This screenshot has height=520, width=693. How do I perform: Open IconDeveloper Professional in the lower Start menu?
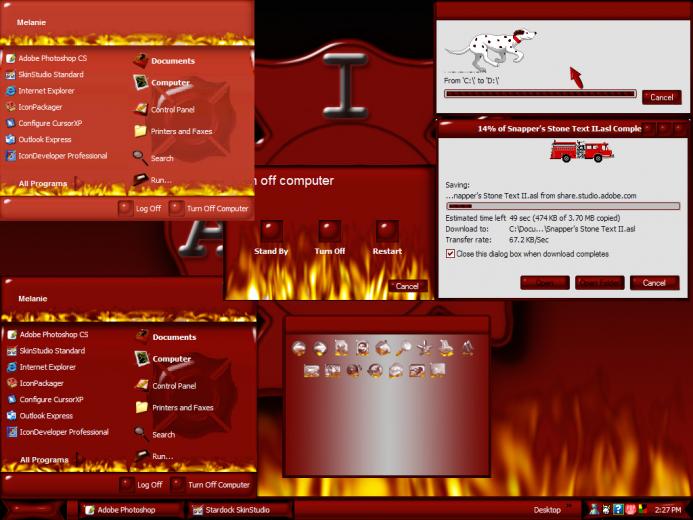58,432
